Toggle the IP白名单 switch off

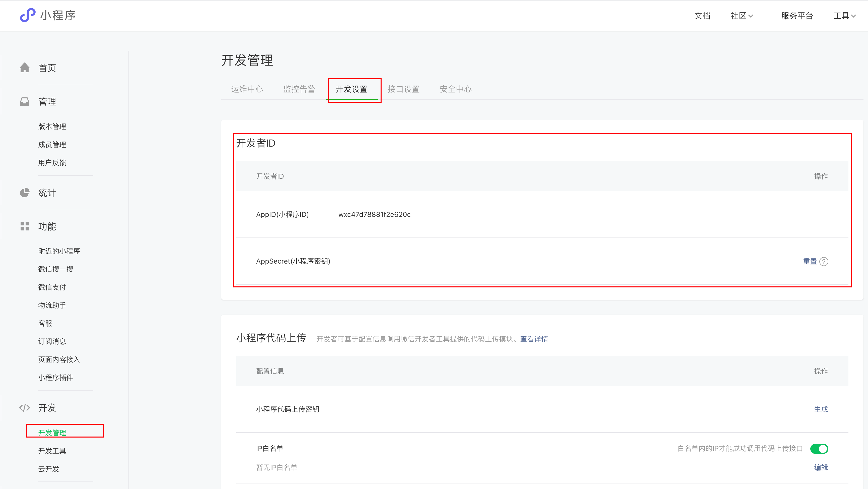[819, 449]
